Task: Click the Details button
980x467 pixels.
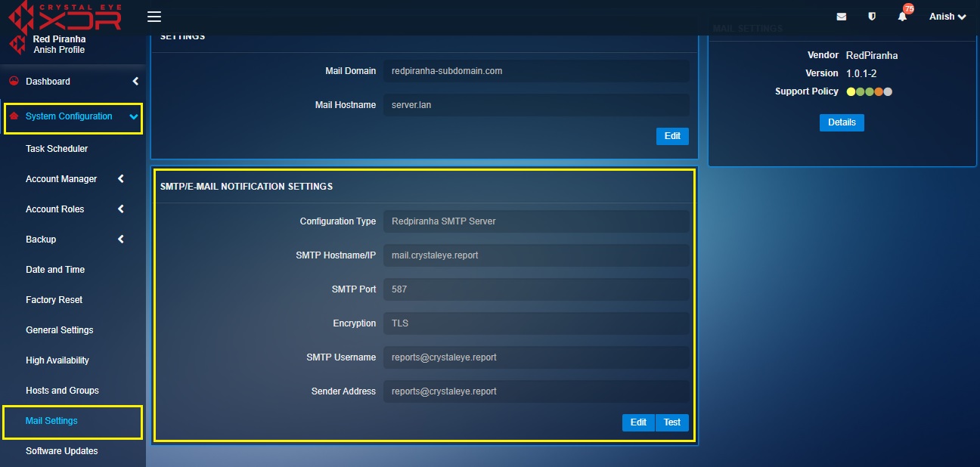Action: click(842, 122)
